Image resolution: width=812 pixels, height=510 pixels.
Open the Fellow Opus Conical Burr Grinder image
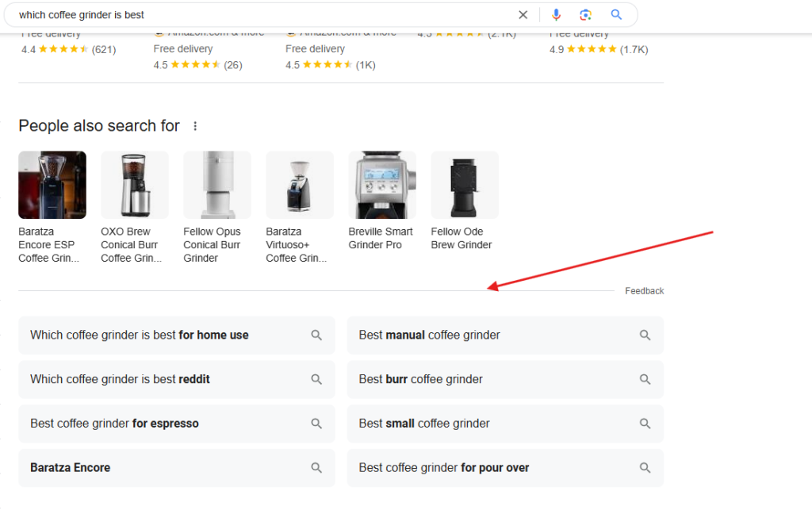217,185
